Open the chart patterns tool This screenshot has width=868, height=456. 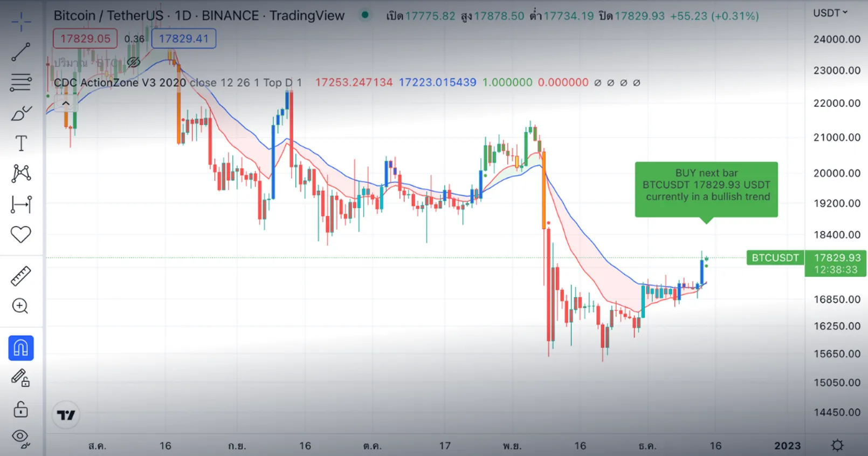(21, 173)
